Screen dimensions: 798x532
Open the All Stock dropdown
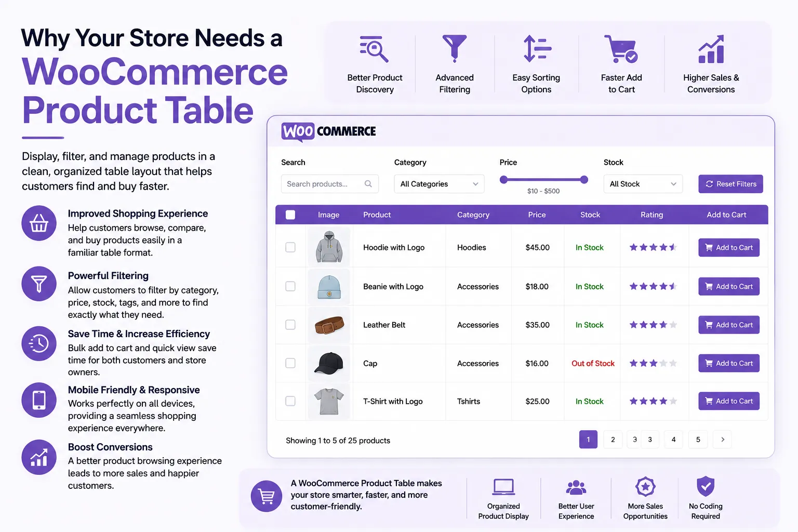(643, 184)
